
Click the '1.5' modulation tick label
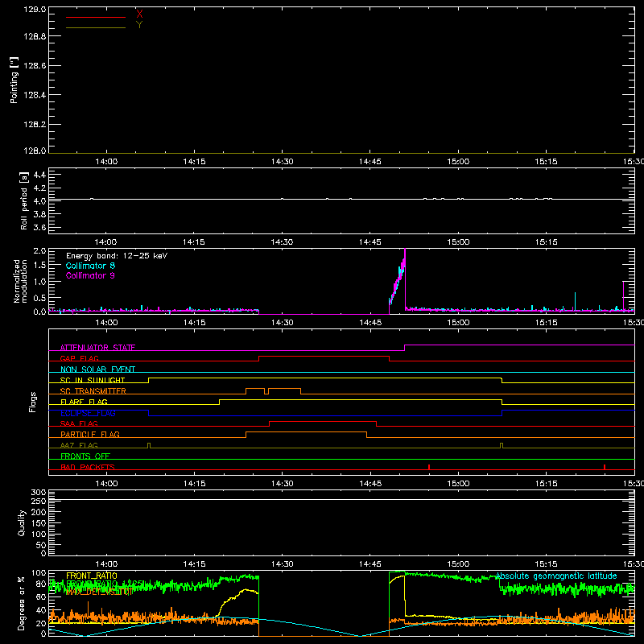click(x=39, y=266)
